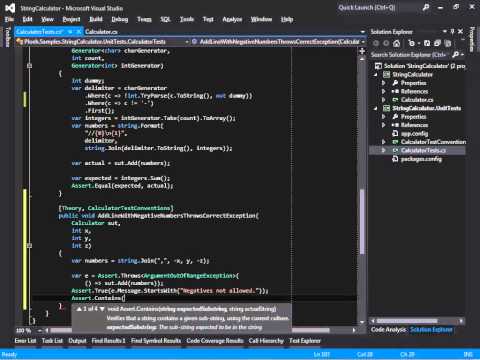The image size is (480, 360).
Task: Open the active documents list dropdown
Action: click(x=363, y=32)
